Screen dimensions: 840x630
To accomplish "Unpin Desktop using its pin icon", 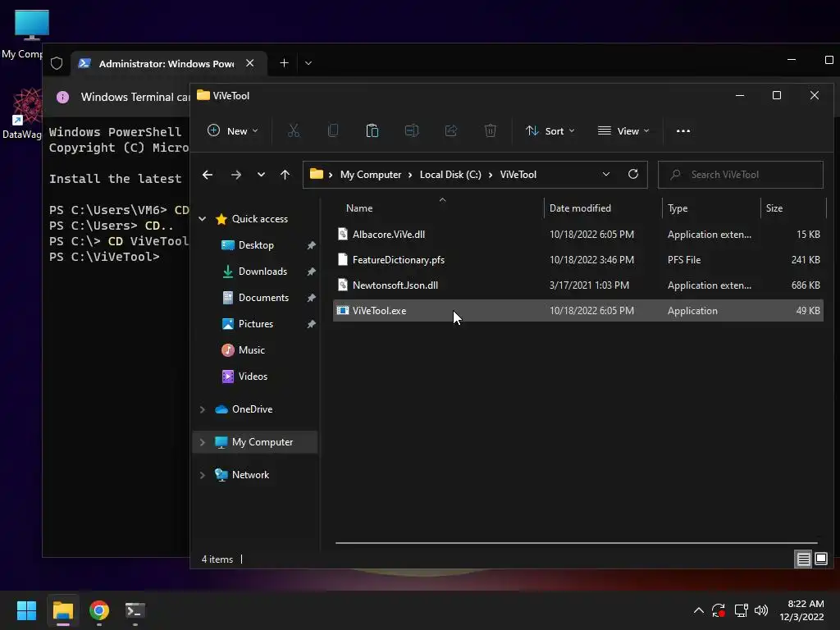I will (x=311, y=245).
